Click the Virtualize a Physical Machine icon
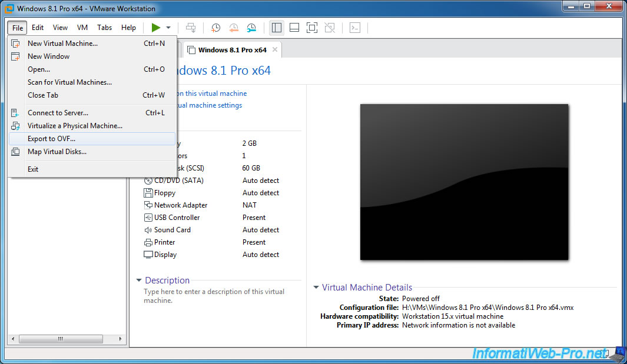This screenshot has height=364, width=627. [x=15, y=126]
